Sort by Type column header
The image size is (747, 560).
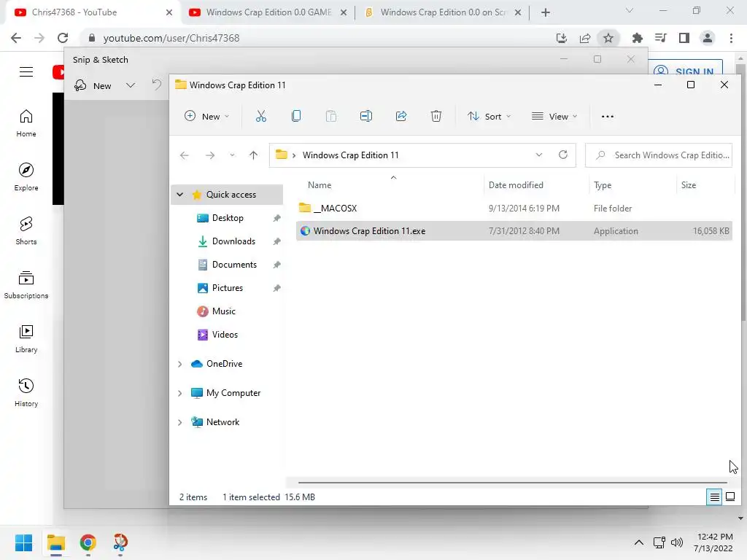[x=602, y=184]
